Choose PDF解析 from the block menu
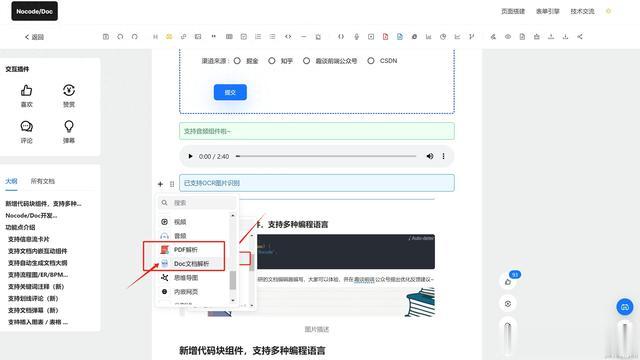 (185, 249)
